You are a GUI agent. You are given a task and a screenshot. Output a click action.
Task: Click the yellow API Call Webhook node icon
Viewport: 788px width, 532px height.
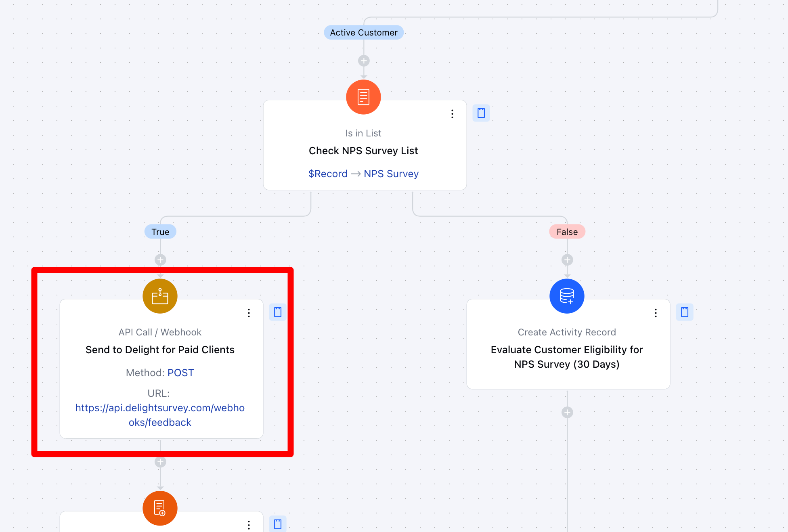(160, 296)
